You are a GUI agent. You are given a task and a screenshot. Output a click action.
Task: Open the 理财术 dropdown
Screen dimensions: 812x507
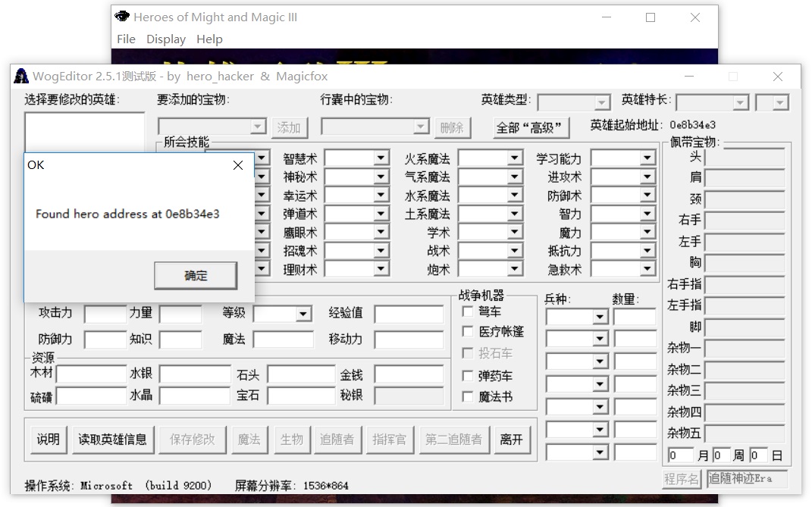tap(381, 269)
